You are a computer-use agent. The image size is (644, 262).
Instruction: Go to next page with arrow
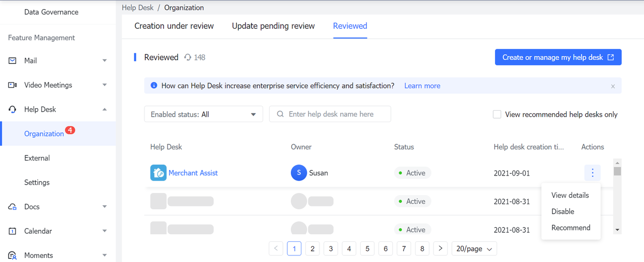tap(440, 248)
